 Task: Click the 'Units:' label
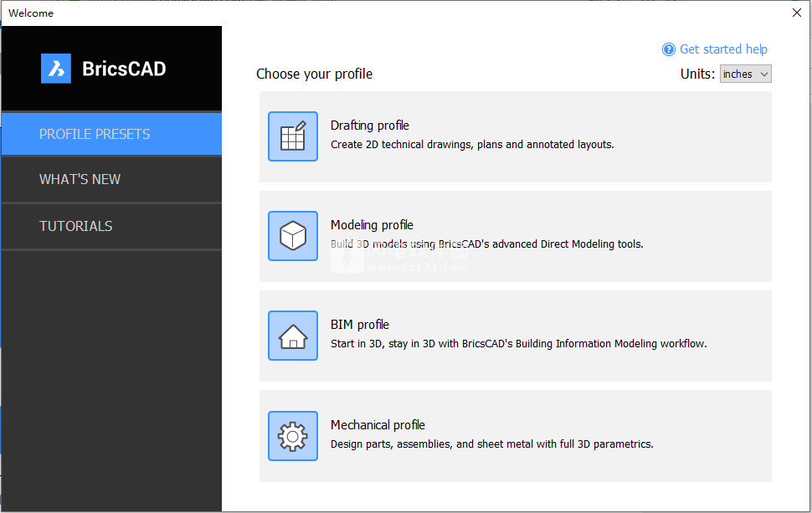tap(697, 74)
